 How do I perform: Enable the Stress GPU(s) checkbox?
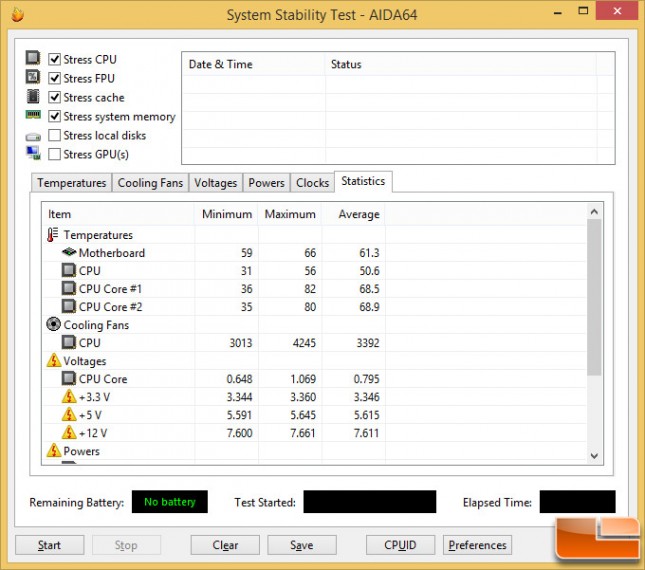54,154
